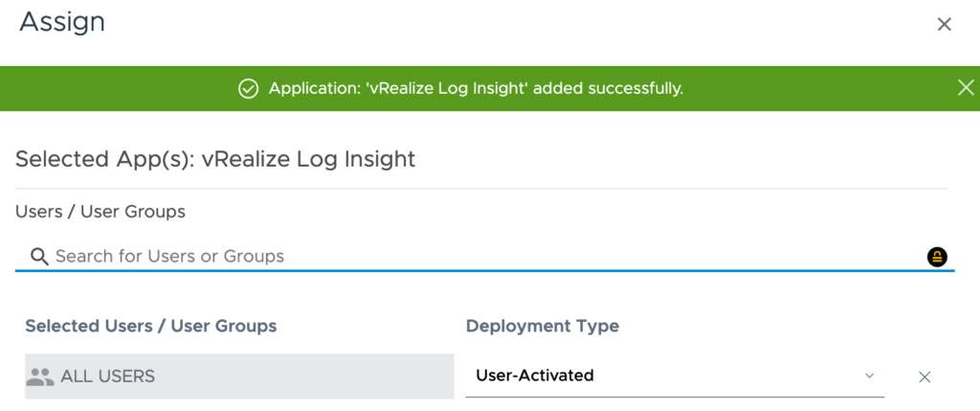
Task: Dismiss the green success notification banner
Action: [x=966, y=88]
